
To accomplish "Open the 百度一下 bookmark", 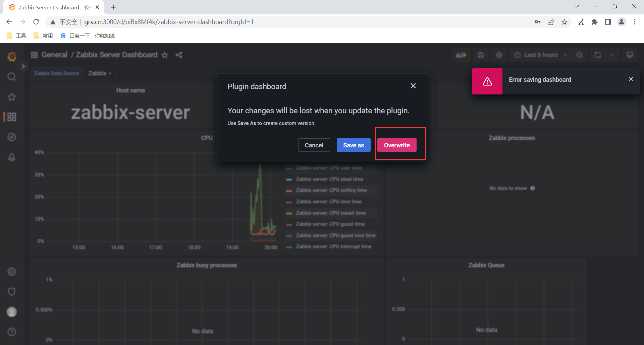I will click(88, 36).
